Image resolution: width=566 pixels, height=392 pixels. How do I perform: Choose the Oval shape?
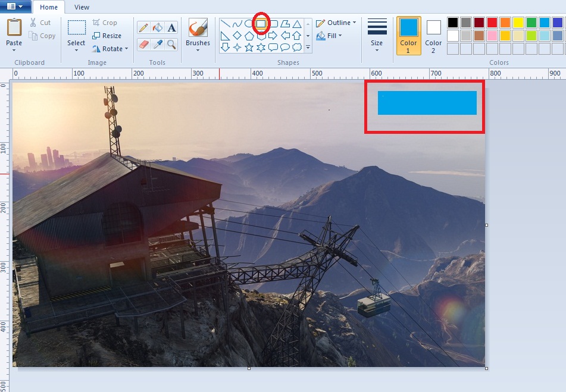click(x=249, y=24)
